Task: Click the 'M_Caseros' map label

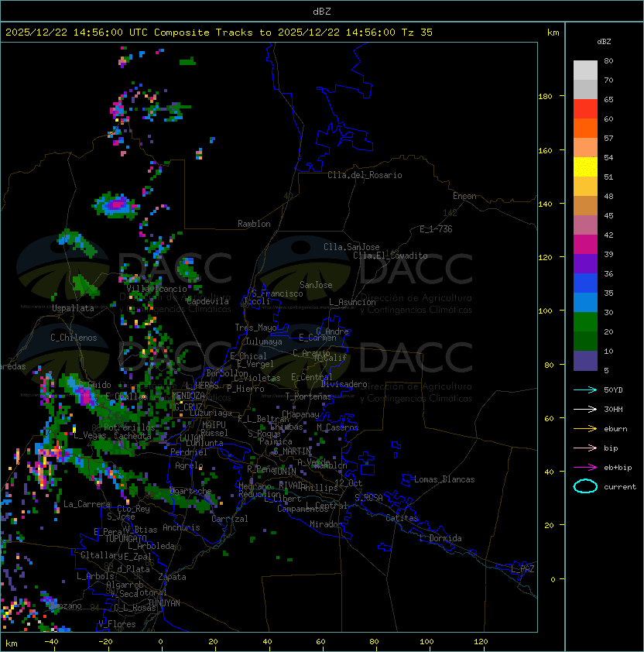Action: point(337,427)
